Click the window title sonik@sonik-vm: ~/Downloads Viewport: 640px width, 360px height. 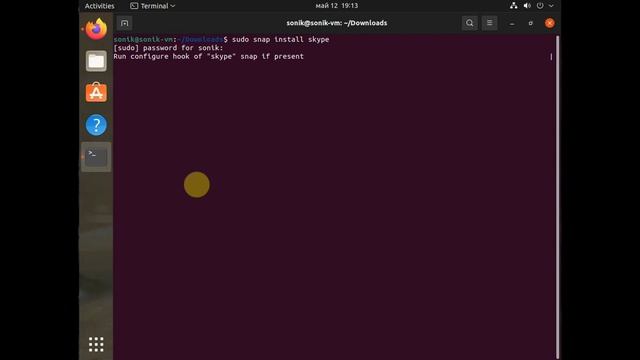click(337, 23)
